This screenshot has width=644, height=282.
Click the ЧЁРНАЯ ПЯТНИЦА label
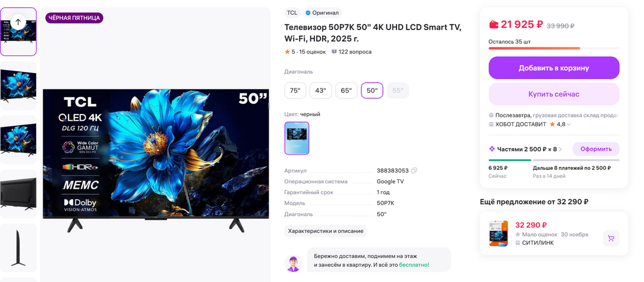coord(74,18)
